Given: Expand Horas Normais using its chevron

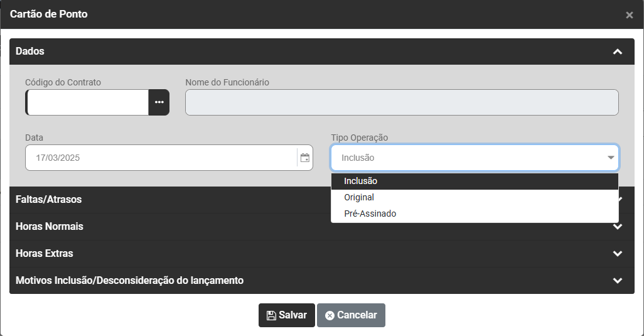Looking at the screenshot, I should point(618,227).
